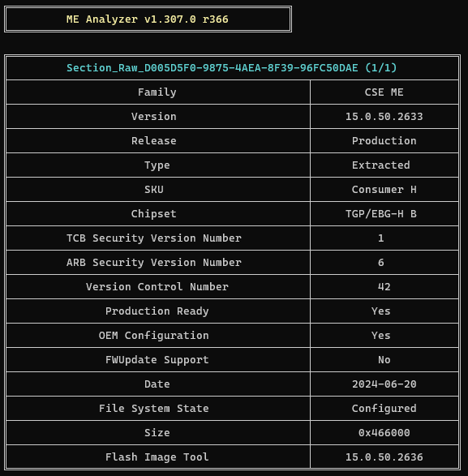This screenshot has width=468, height=476.
Task: Click the Family label cell
Action: tap(157, 92)
